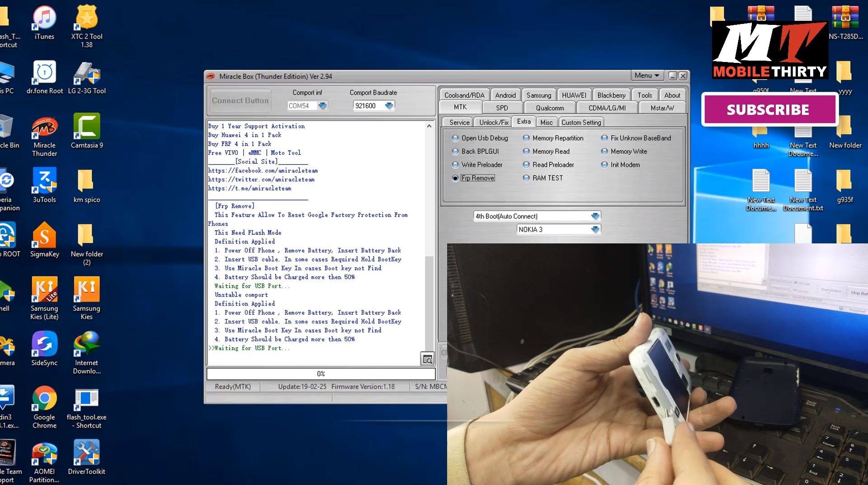This screenshot has height=485, width=868.
Task: Open Samsung Kies (Lite) shortcut
Action: point(44,299)
